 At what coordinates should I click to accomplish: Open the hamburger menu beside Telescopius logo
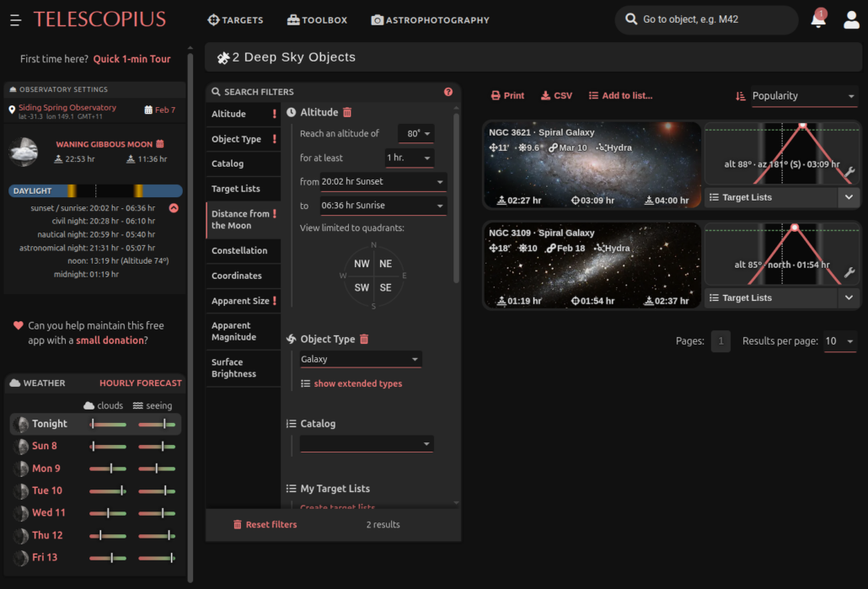[x=15, y=20]
